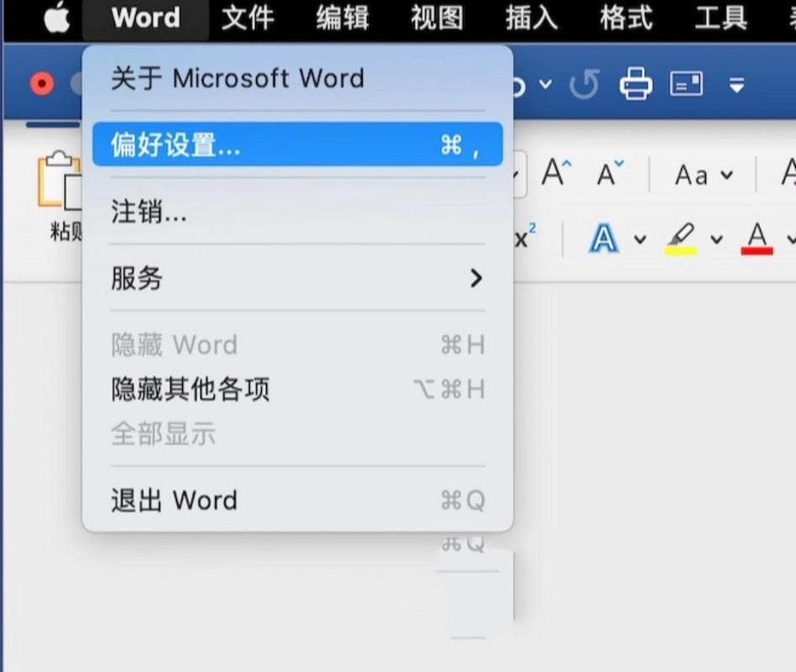
Task: Open the 编辑 menu
Action: pyautogui.click(x=342, y=18)
